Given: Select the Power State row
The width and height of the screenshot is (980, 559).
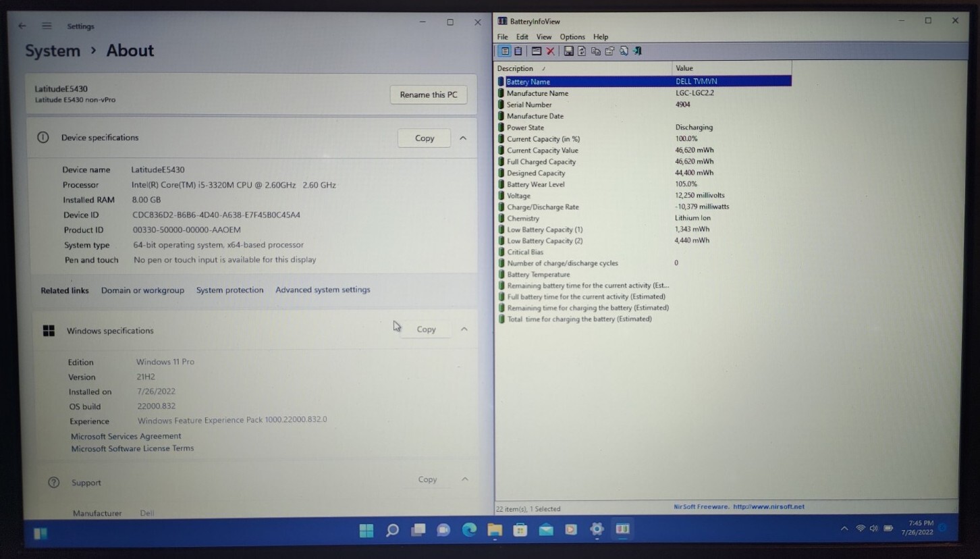Looking at the screenshot, I should coord(644,127).
